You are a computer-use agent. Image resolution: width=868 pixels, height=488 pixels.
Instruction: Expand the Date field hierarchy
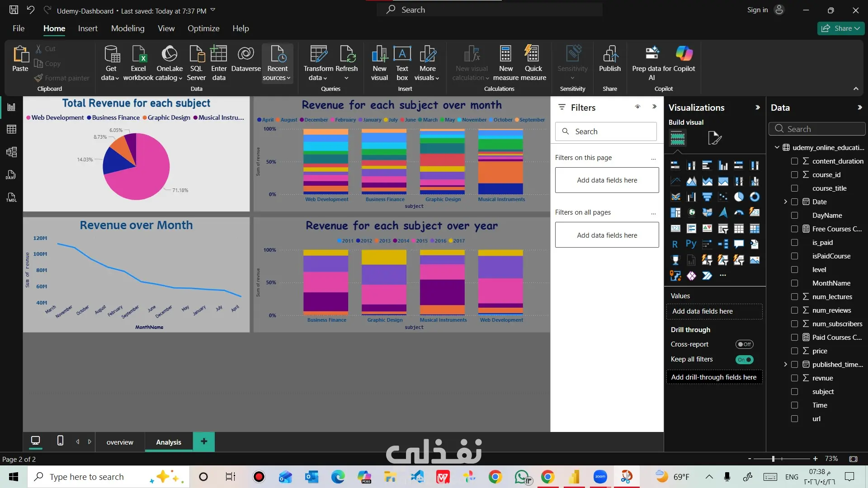click(785, 202)
